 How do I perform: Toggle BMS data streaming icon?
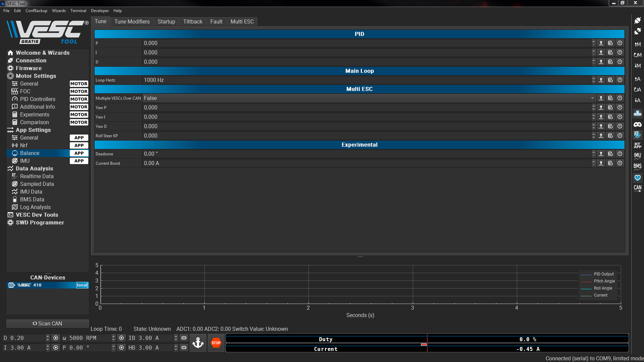pos(637,167)
